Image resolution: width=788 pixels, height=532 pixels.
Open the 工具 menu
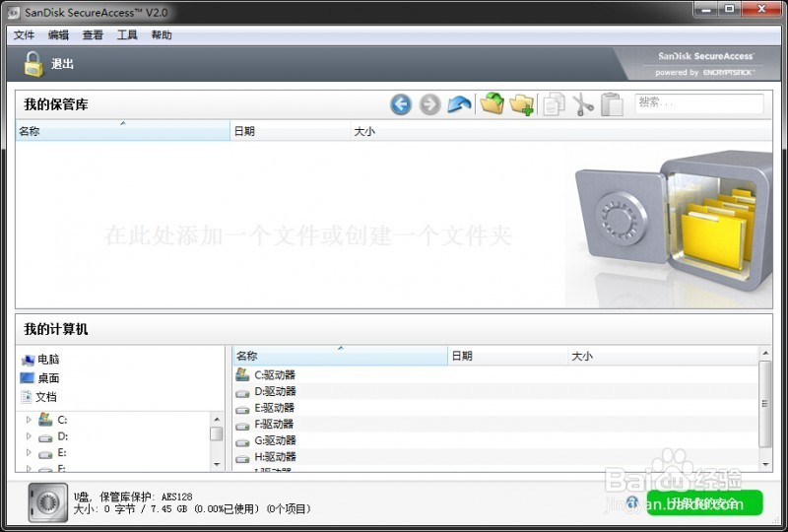127,35
